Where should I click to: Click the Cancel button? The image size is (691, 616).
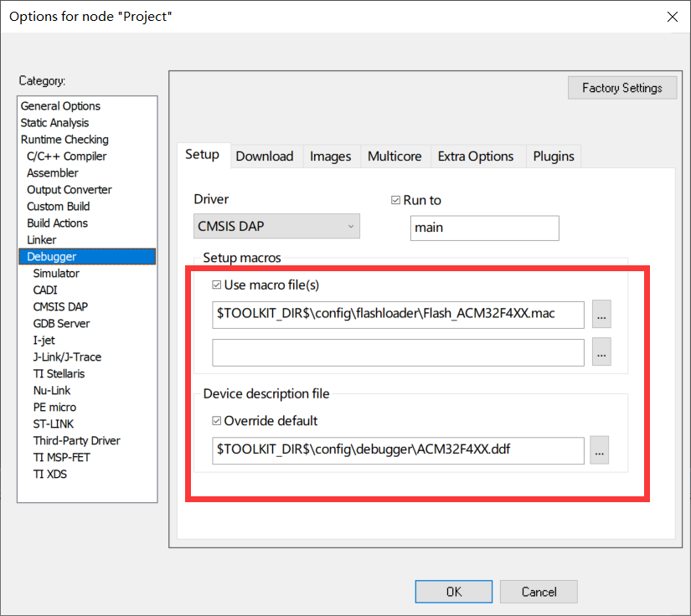pos(539,592)
